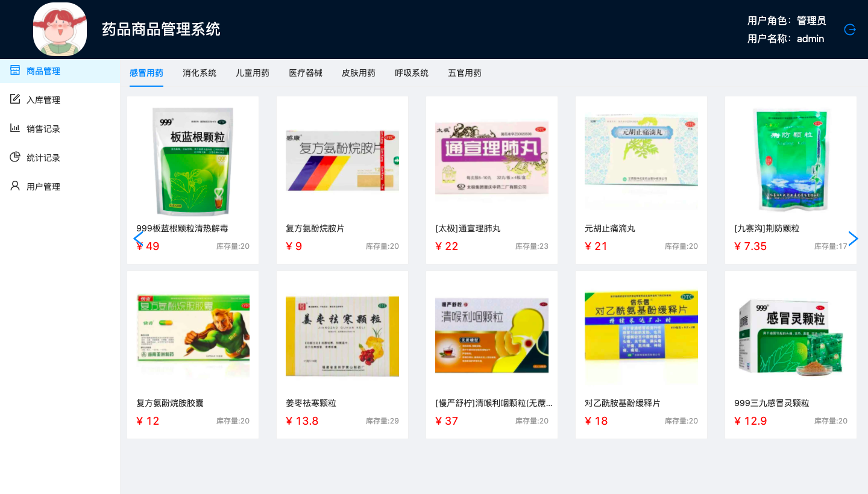The image size is (868, 494).
Task: Select the 感冒用药 tab
Action: (x=146, y=73)
